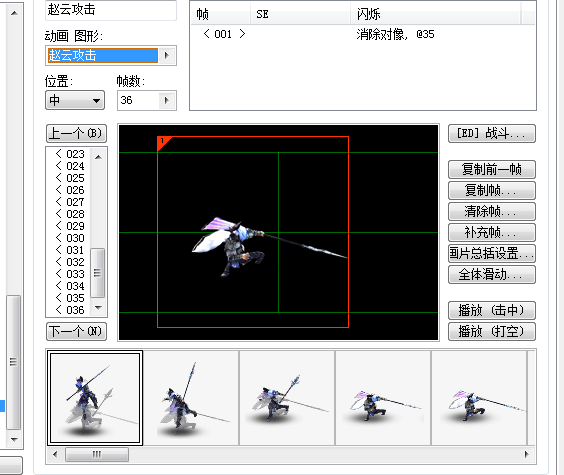Select frame 036 in frame list

pos(70,310)
